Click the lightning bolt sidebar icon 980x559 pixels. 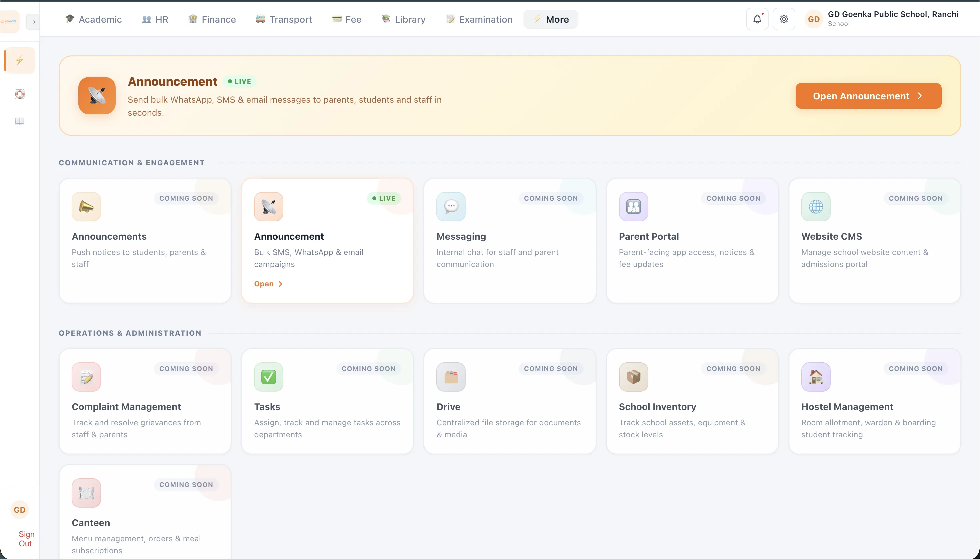coord(20,60)
